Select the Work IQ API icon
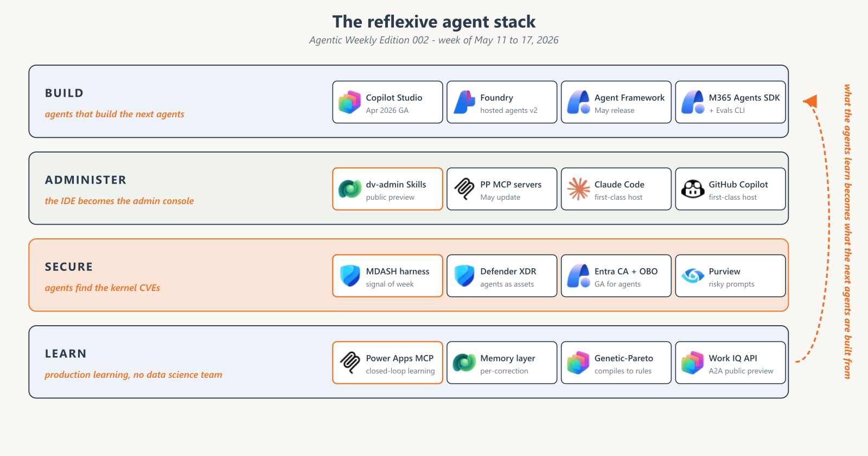Screen dimensions: 868x456 pyautogui.click(x=693, y=363)
